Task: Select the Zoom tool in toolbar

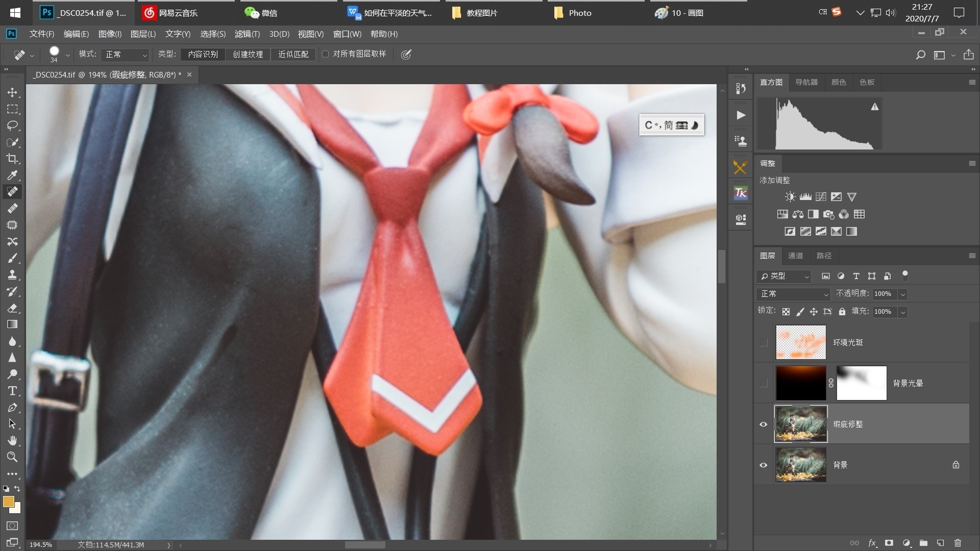Action: pos(12,457)
